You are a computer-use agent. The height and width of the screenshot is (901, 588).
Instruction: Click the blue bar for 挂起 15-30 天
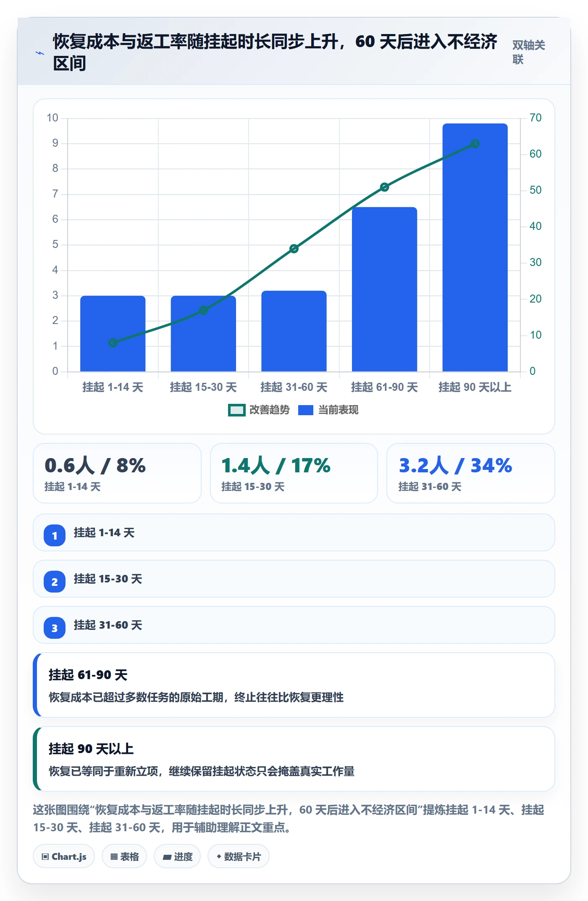coord(203,334)
